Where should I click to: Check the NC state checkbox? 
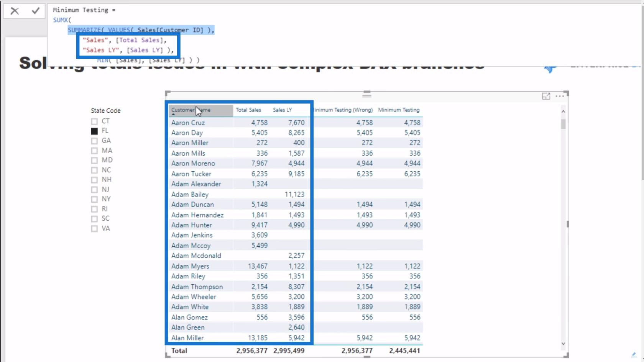(x=94, y=170)
